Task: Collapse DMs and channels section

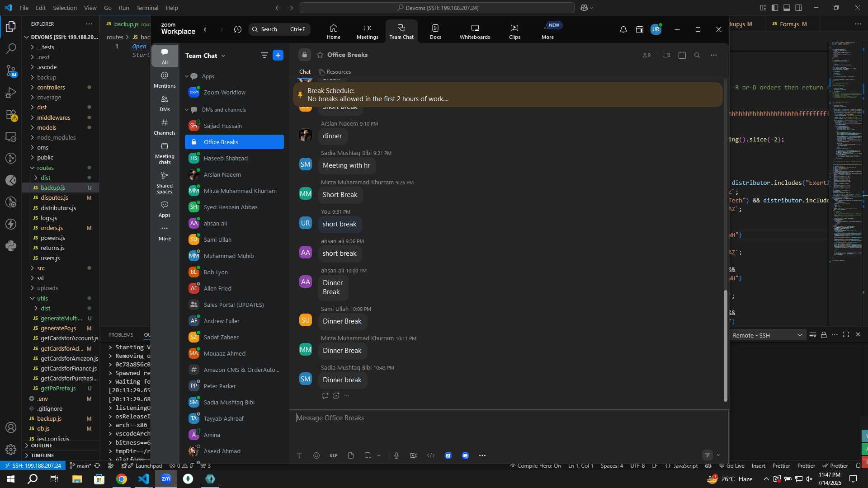Action: [x=186, y=110]
